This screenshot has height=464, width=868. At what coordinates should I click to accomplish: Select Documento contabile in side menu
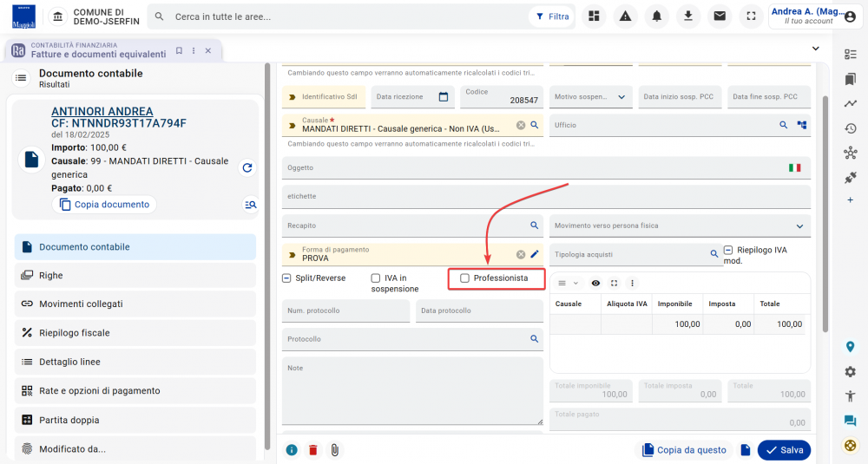135,247
